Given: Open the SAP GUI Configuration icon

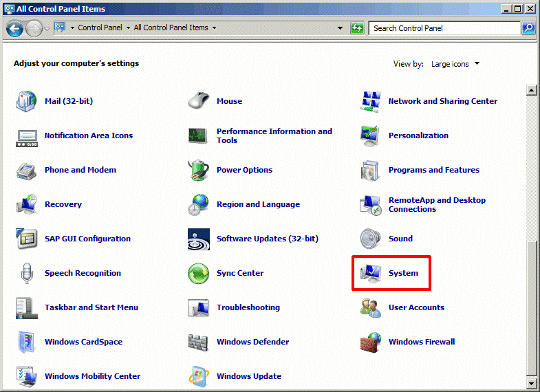Looking at the screenshot, I should tap(27, 239).
